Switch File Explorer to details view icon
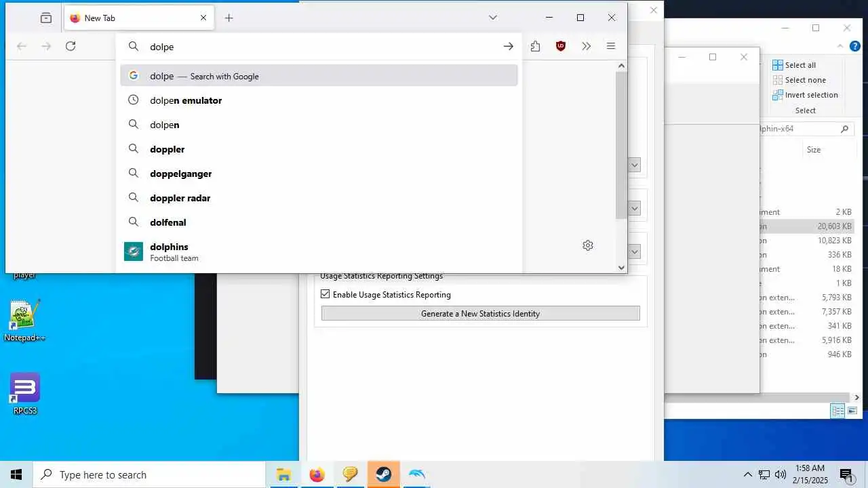This screenshot has height=488, width=868. [x=838, y=411]
